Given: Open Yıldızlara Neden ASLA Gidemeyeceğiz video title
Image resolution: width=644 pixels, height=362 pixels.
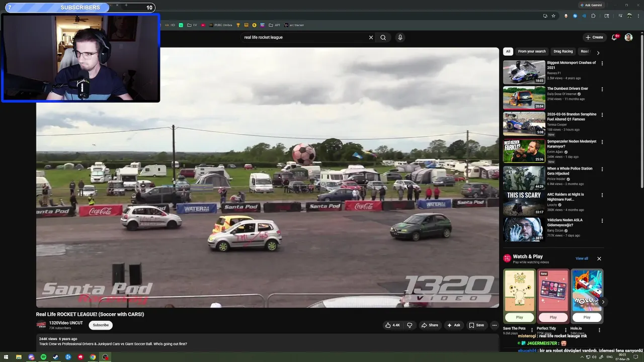Looking at the screenshot, I should click(x=565, y=222).
